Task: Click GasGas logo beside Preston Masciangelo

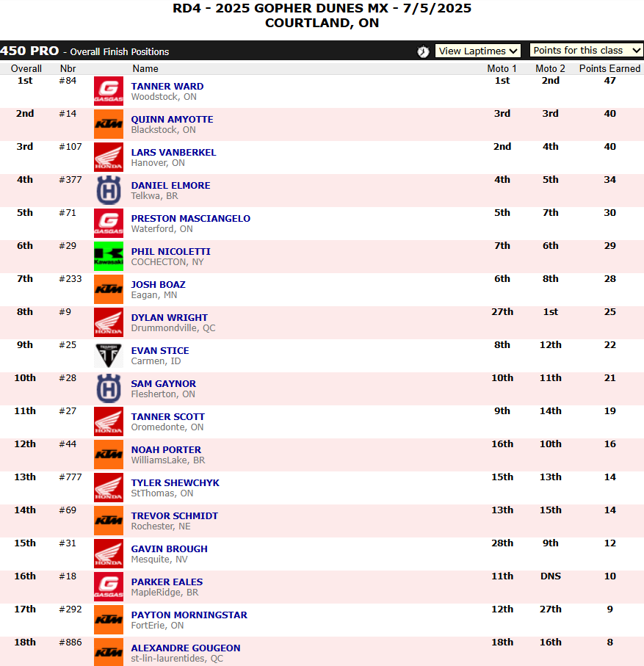Action: pos(109,223)
